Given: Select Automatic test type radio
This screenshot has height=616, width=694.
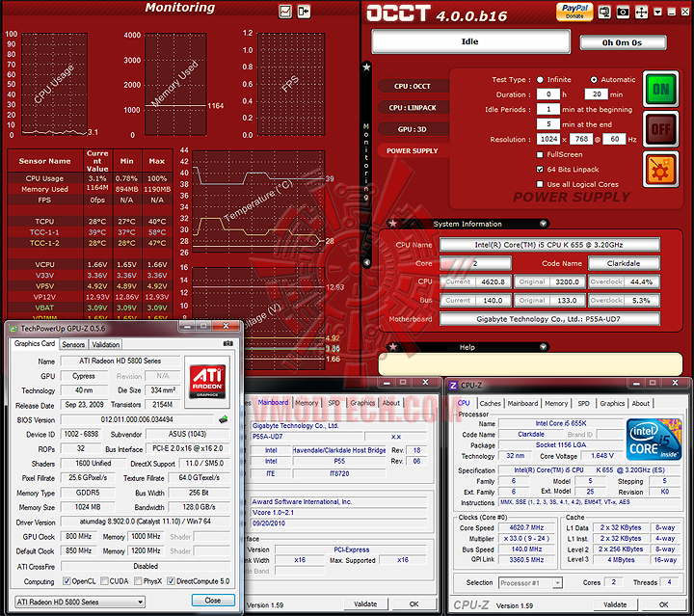Looking at the screenshot, I should pyautogui.click(x=594, y=80).
